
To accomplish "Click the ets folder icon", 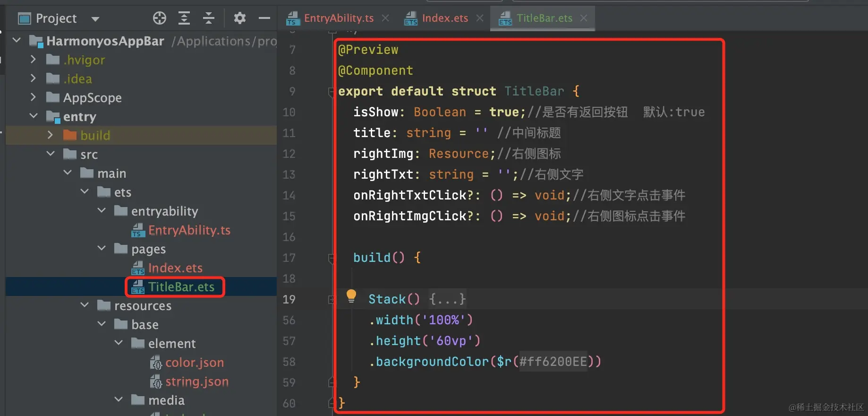I will point(104,192).
